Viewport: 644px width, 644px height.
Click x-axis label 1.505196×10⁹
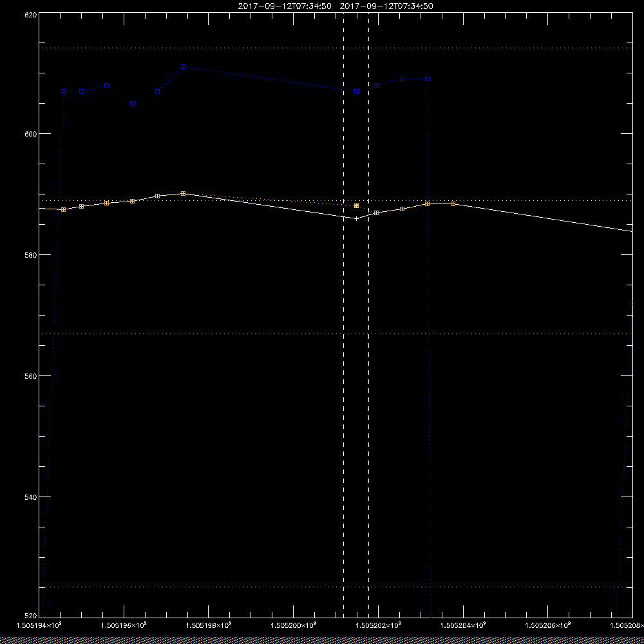[x=124, y=625]
